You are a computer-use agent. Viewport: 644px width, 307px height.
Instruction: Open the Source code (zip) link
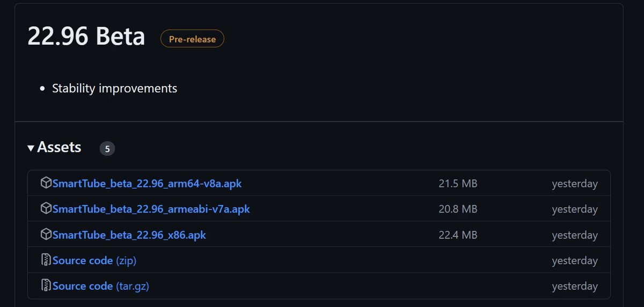94,260
